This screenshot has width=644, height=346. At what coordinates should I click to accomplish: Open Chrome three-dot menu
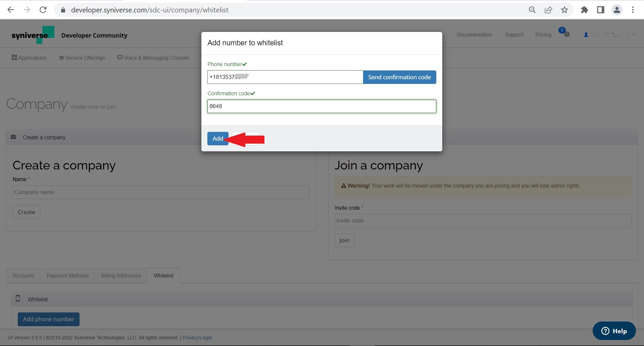coord(633,10)
